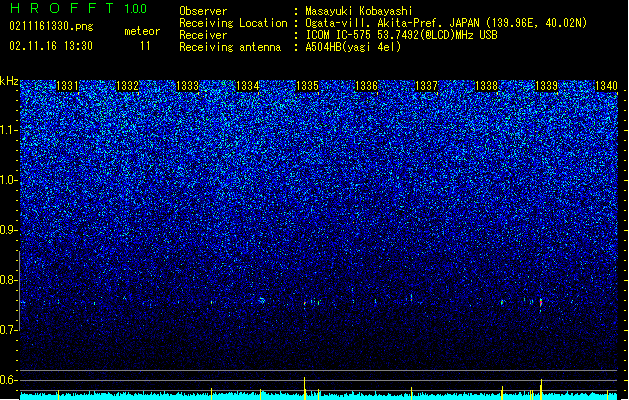Screen dimensions: 629x400
Task: Click the 1.0 kHz axis label
Action: click(8, 180)
